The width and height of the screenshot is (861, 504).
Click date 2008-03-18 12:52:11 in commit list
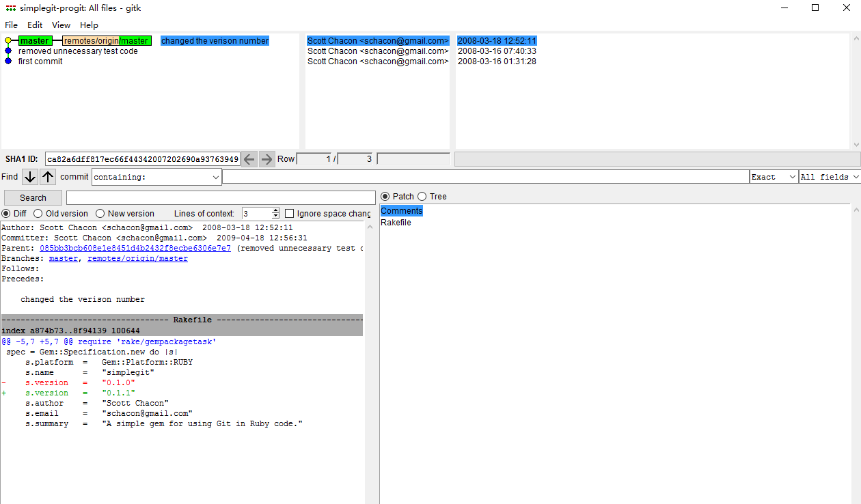click(497, 41)
